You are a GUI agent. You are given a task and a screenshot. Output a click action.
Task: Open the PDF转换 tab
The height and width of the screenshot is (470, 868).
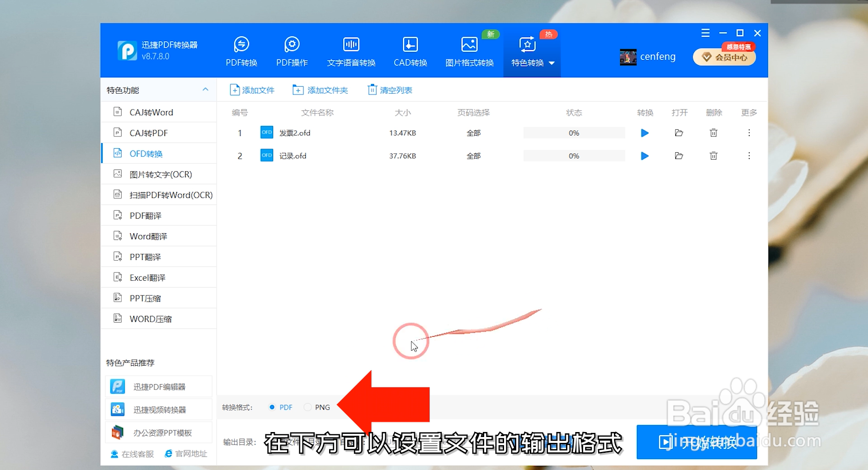[x=241, y=52]
